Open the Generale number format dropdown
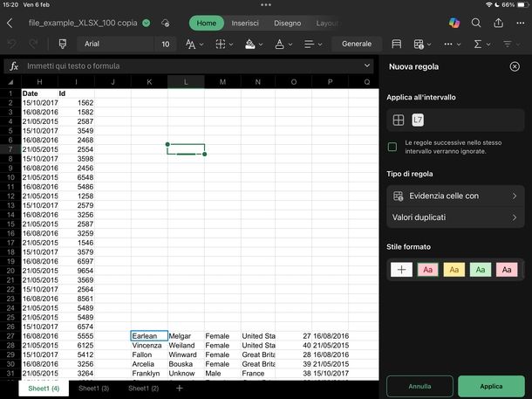The width and height of the screenshot is (532, 399). (357, 44)
